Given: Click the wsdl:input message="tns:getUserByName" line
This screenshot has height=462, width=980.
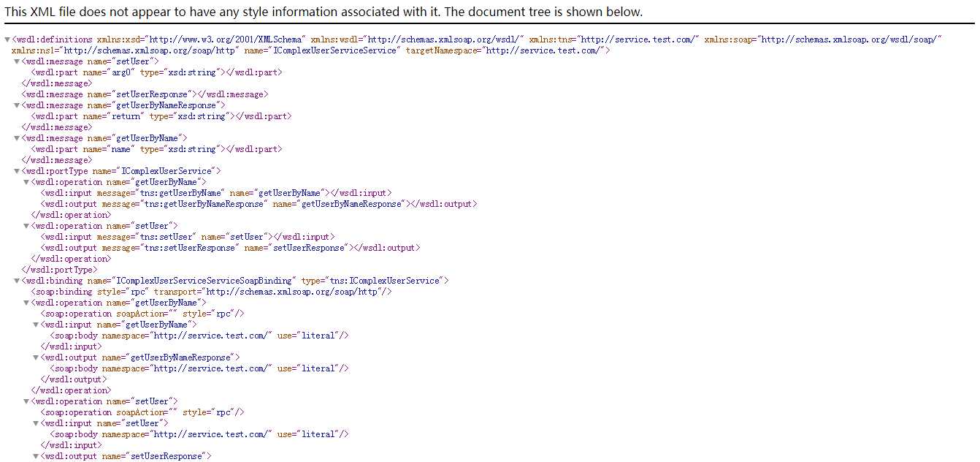Looking at the screenshot, I should (216, 193).
